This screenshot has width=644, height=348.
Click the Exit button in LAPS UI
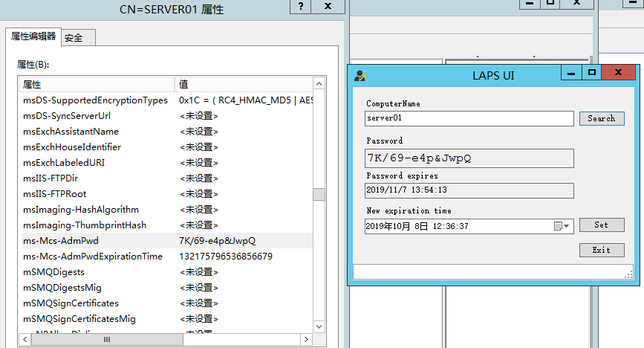pyautogui.click(x=602, y=250)
